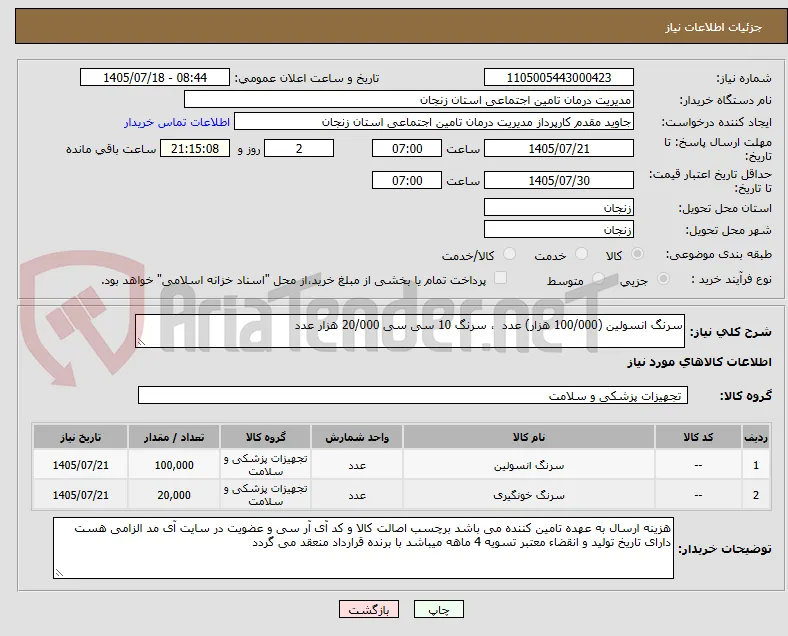The width and height of the screenshot is (788, 636).
Task: Click the request creator field جاوید مقدم
Action: (434, 122)
